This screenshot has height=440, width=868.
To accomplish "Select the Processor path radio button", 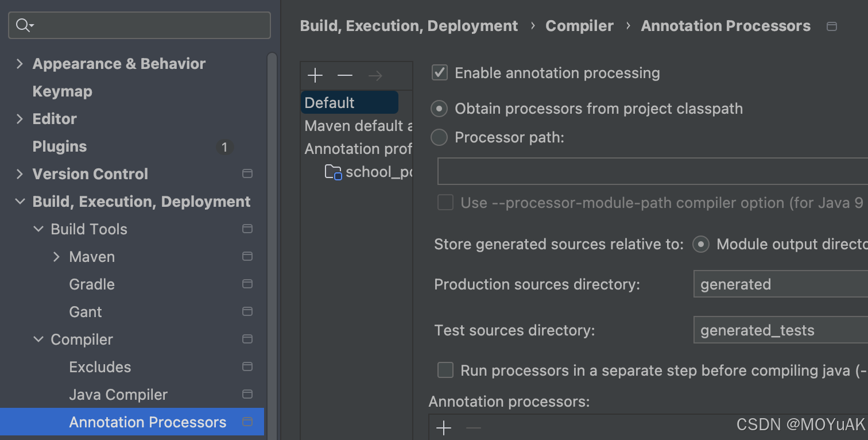I will click(440, 137).
